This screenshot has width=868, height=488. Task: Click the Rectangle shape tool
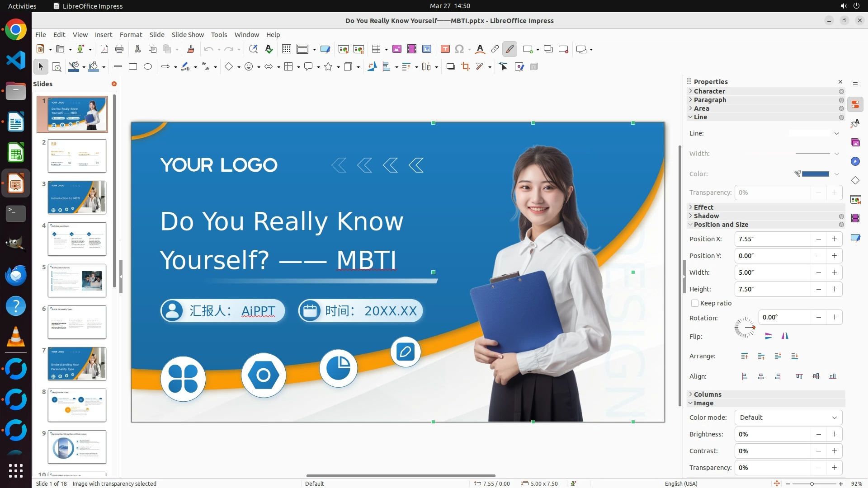tap(132, 67)
